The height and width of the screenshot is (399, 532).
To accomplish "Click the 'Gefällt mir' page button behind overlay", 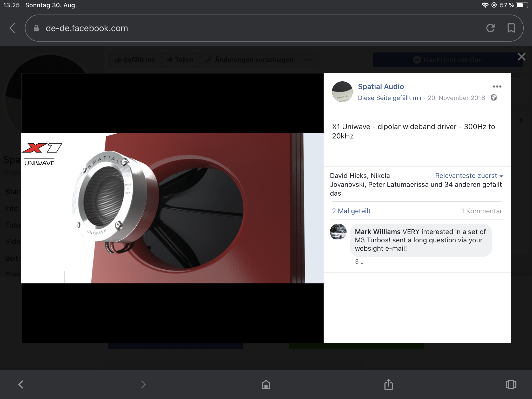I will [135, 60].
